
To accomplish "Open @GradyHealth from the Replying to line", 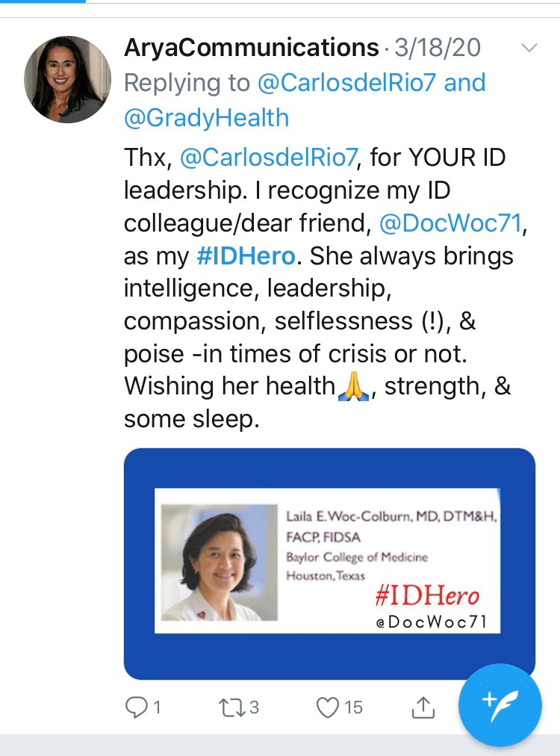I will click(x=206, y=117).
